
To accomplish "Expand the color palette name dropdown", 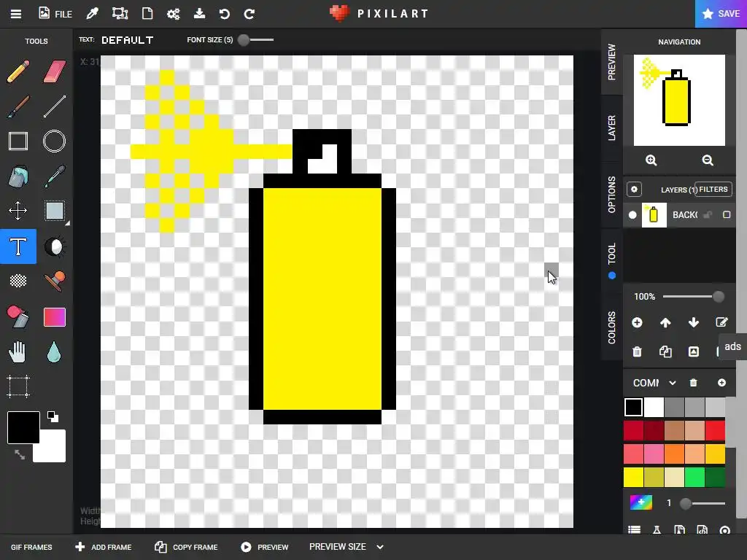I will coord(672,383).
